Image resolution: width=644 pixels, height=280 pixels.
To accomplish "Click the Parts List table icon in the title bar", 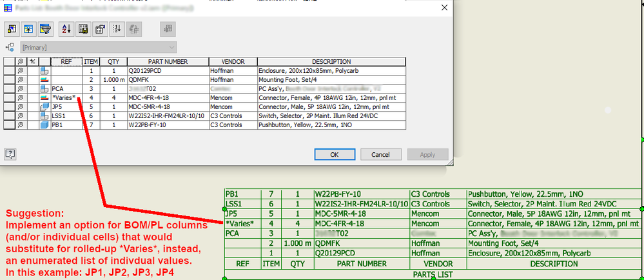I will coord(7,7).
